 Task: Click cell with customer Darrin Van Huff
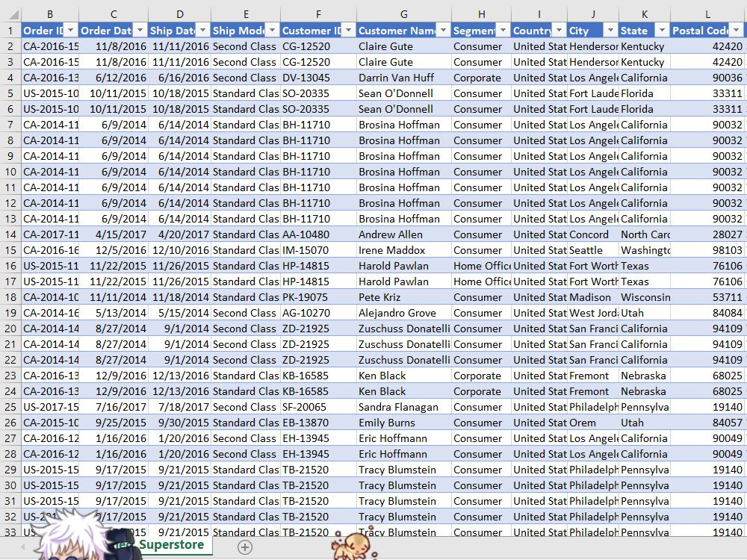point(404,78)
